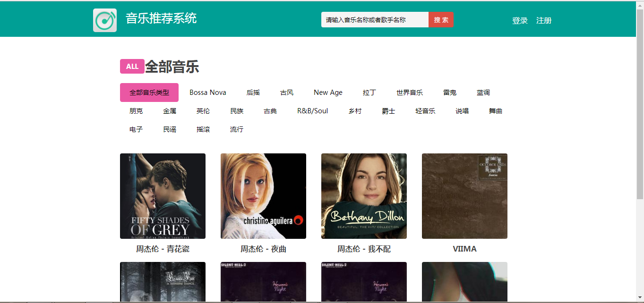
Task: Filter by 世界音乐 genre
Action: click(410, 93)
